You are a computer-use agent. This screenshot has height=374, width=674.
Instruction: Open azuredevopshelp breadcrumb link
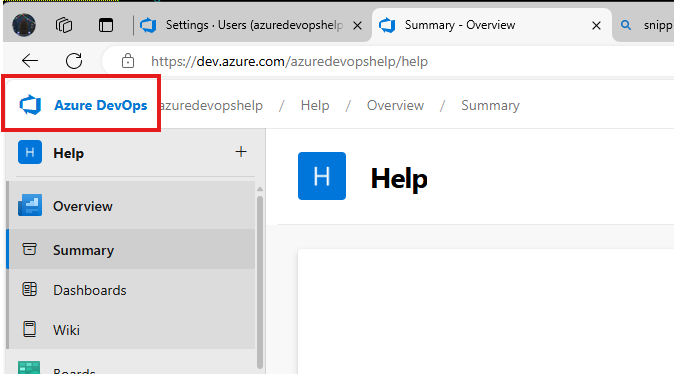tap(211, 105)
